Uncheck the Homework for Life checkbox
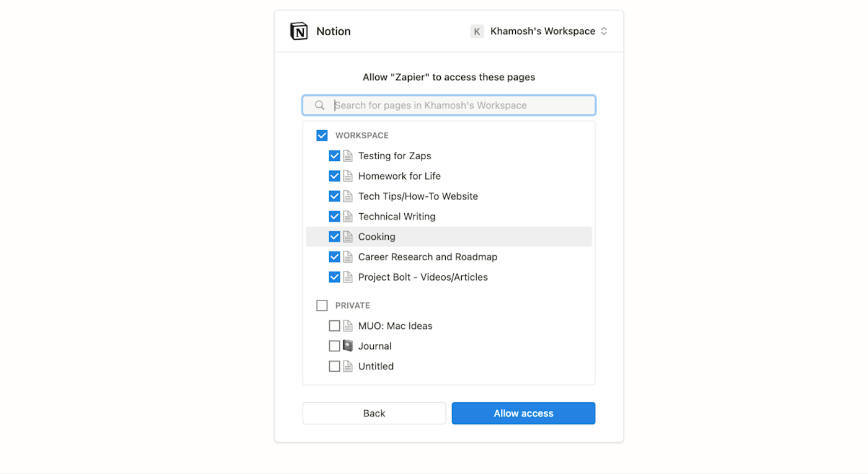The image size is (868, 474). click(x=334, y=176)
